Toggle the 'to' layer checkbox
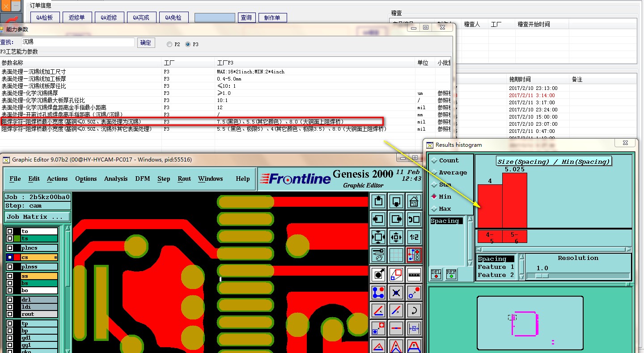This screenshot has height=353, width=644. [10, 231]
